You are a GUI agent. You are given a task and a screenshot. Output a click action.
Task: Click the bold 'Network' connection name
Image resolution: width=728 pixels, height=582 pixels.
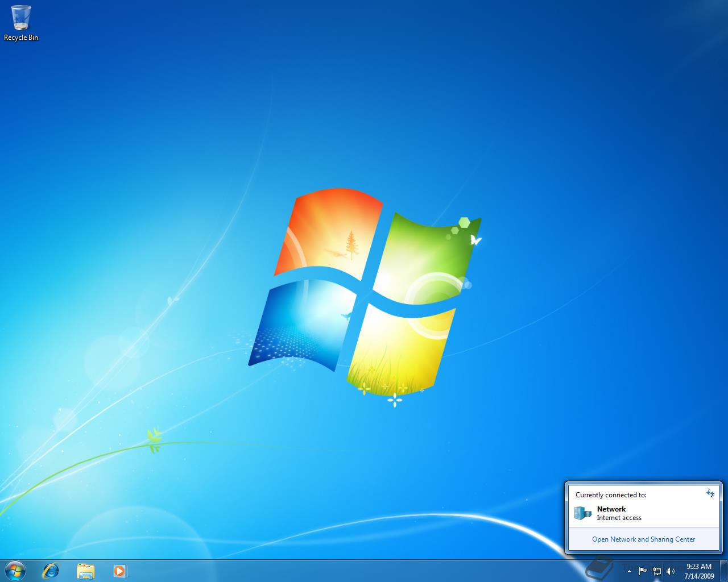(611, 509)
